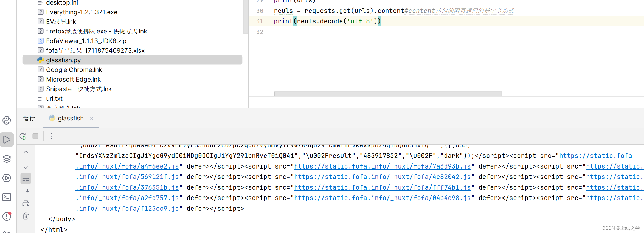The height and width of the screenshot is (233, 644).
Task: Click the project tree vertical scrollbar
Action: click(246, 16)
